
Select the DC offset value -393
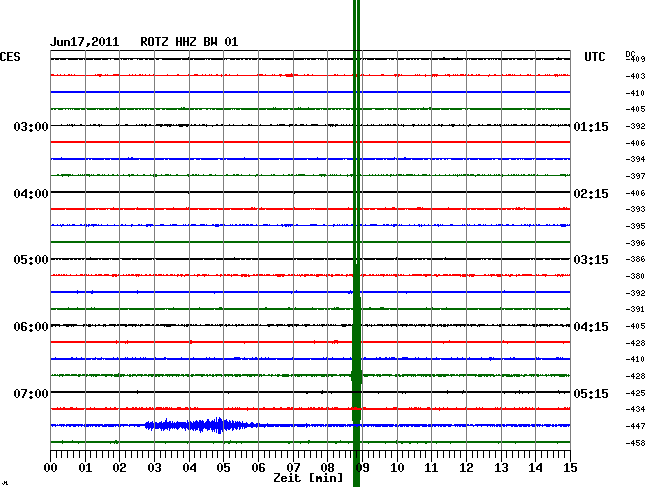pos(635,209)
